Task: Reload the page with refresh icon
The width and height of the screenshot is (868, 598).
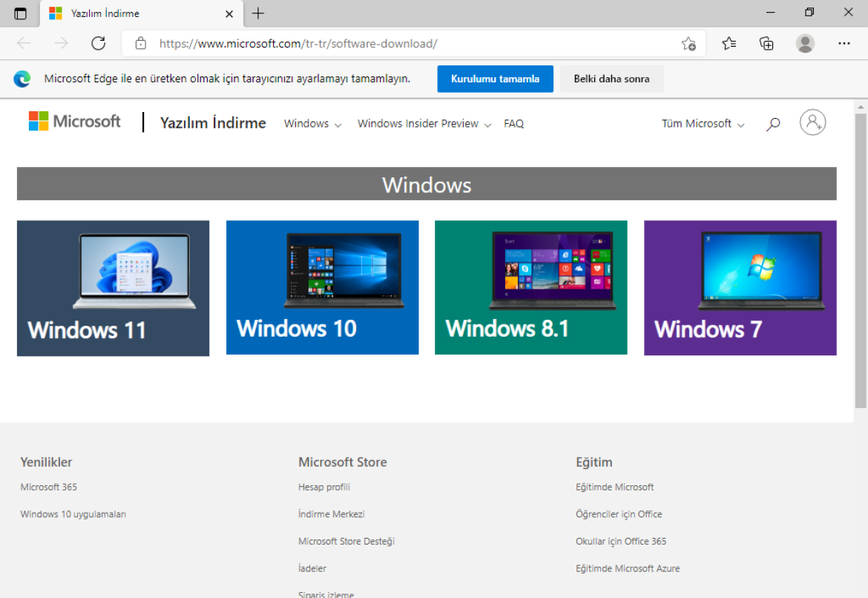Action: (99, 43)
